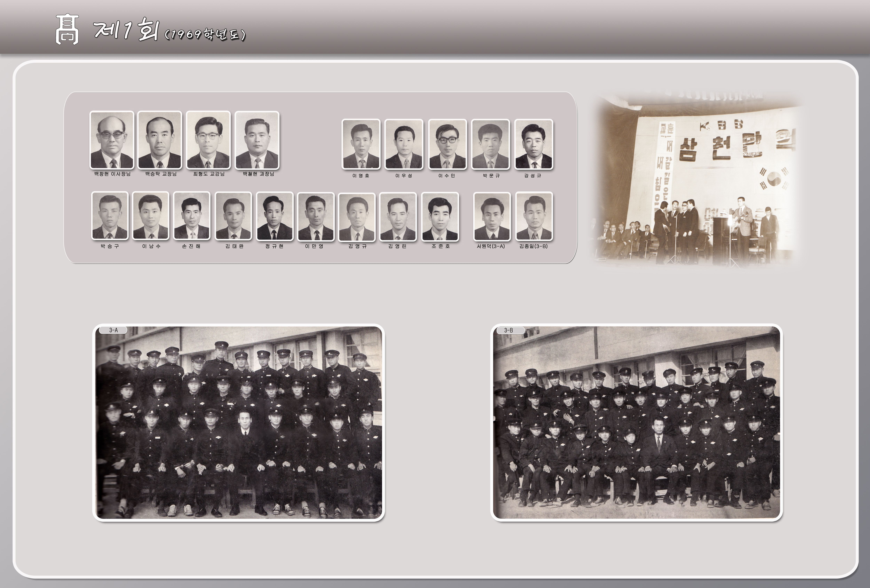Select teacher portrait labeled 이영호

click(361, 144)
